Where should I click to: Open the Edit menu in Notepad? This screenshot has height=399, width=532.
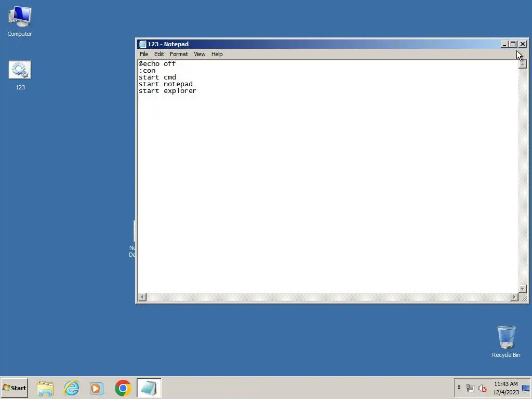(159, 54)
